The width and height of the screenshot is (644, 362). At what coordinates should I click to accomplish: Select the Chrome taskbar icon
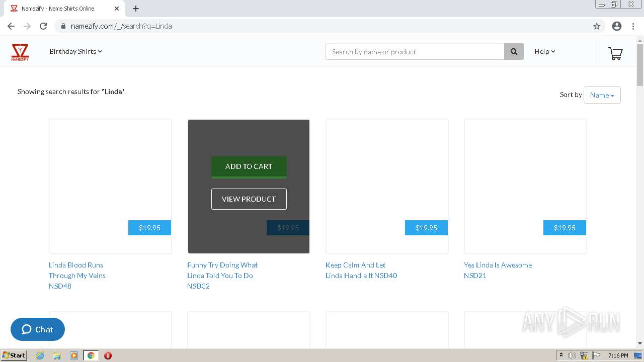(x=91, y=355)
